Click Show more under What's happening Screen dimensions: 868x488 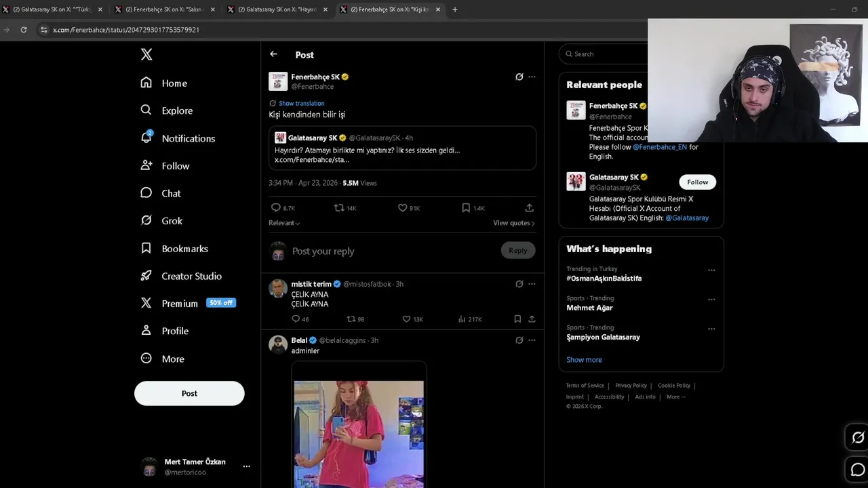(584, 360)
